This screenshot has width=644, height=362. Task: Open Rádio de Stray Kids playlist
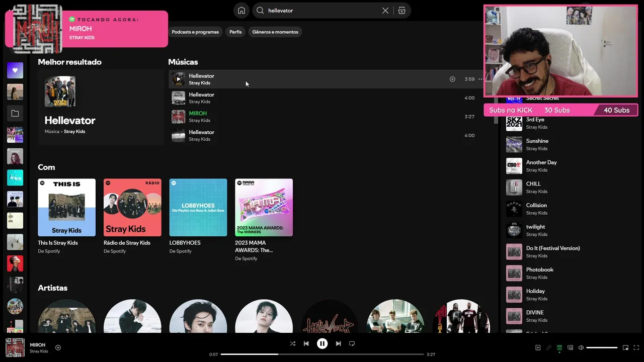[x=132, y=216]
